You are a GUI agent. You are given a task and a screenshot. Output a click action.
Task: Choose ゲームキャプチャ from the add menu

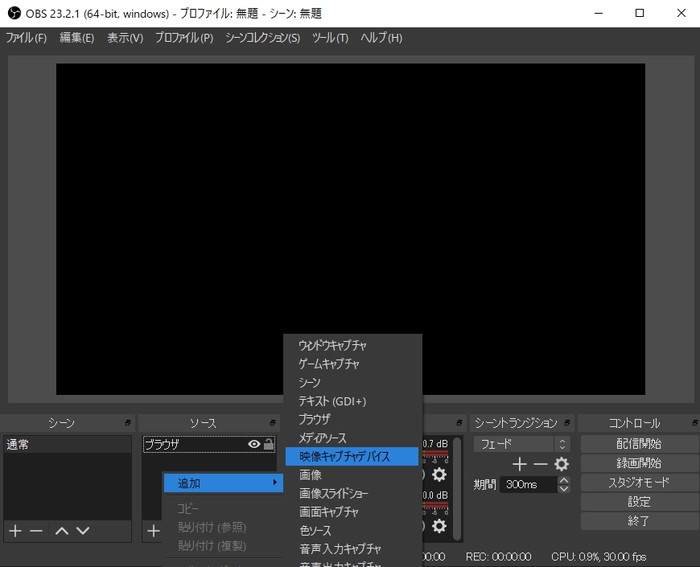pos(352,364)
